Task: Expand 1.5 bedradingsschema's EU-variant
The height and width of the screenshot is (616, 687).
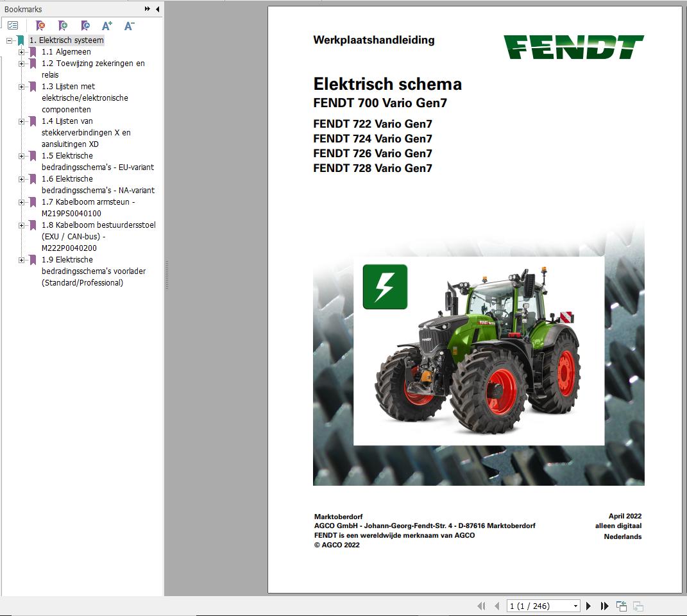Action: (x=21, y=156)
